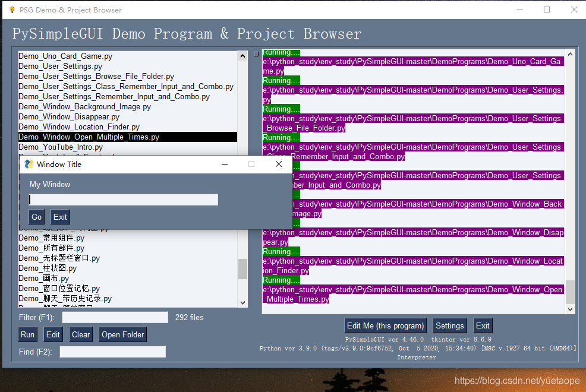The image size is (586, 392).
Task: Click output panel scrollbar thumb
Action: 571,292
